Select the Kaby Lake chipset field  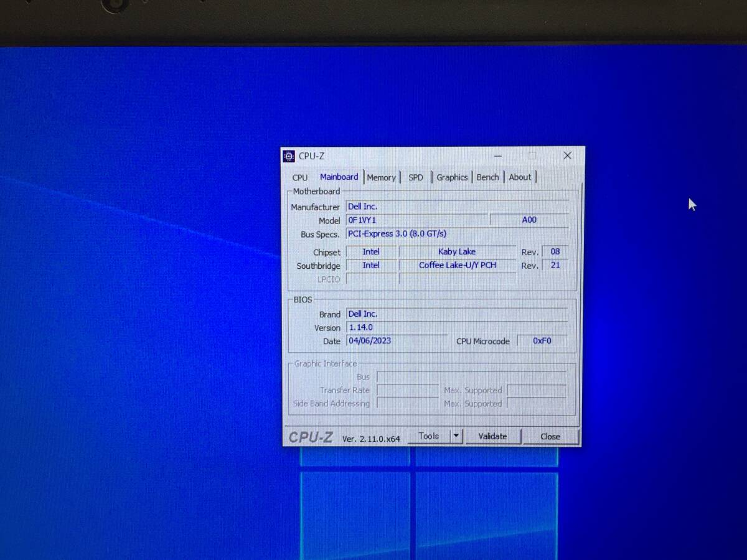point(458,252)
